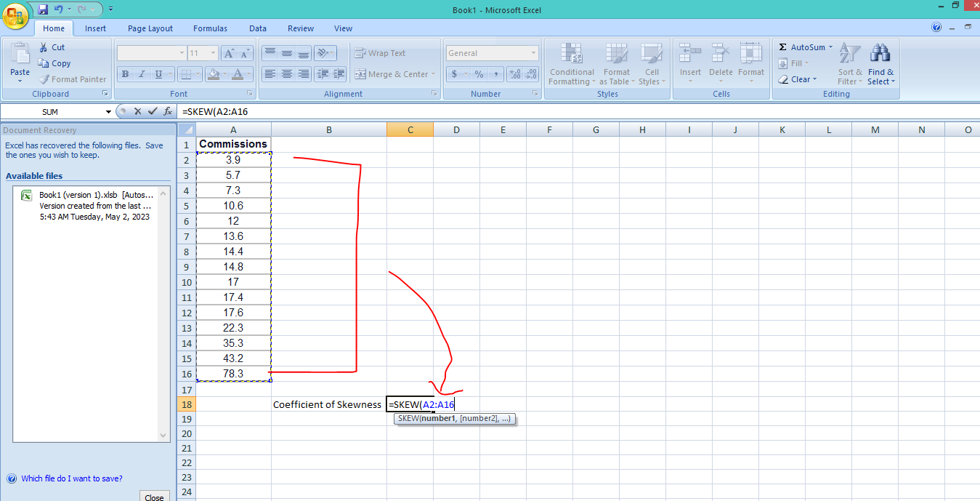Click the Save icon in Quick Access Toolbar
980x501 pixels.
click(x=43, y=9)
